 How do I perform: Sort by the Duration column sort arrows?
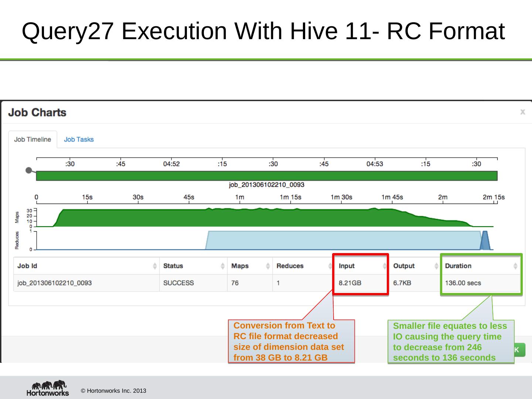click(x=515, y=266)
